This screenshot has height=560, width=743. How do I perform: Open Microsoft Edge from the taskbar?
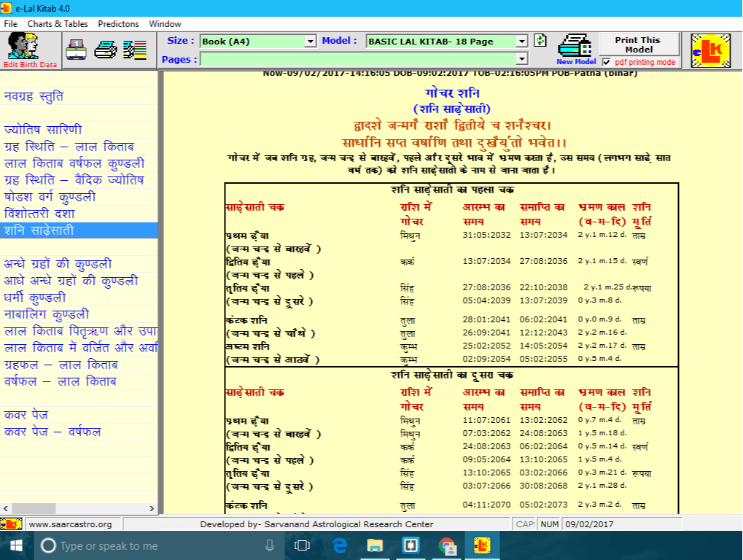pos(339,545)
